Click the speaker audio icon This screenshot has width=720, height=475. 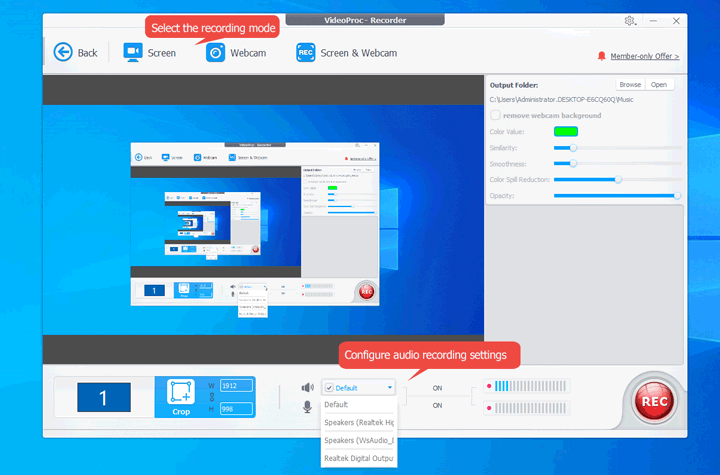(x=307, y=388)
